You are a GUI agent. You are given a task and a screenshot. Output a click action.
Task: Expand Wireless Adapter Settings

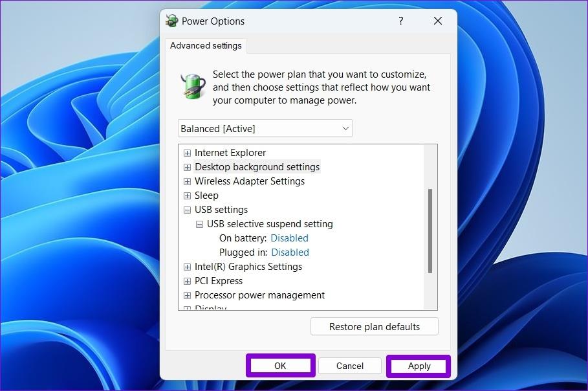coord(187,181)
